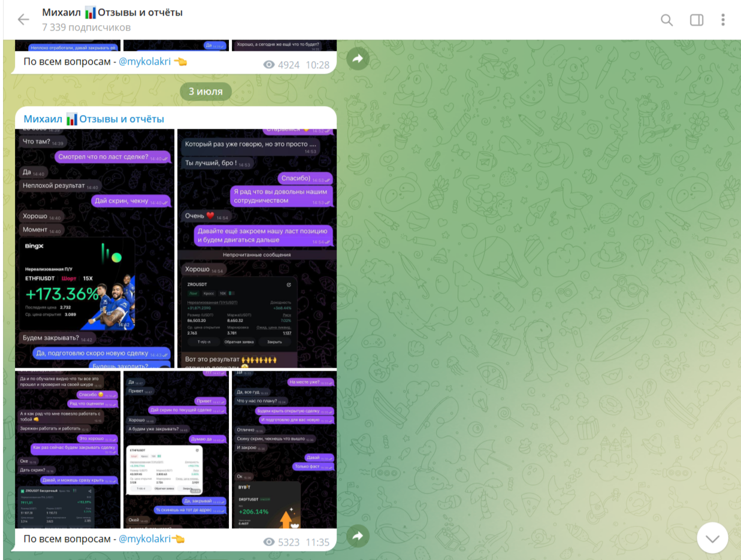The height and width of the screenshot is (560, 741).
Task: Open the ZROUSDT position screenshot image
Action: 257,248
